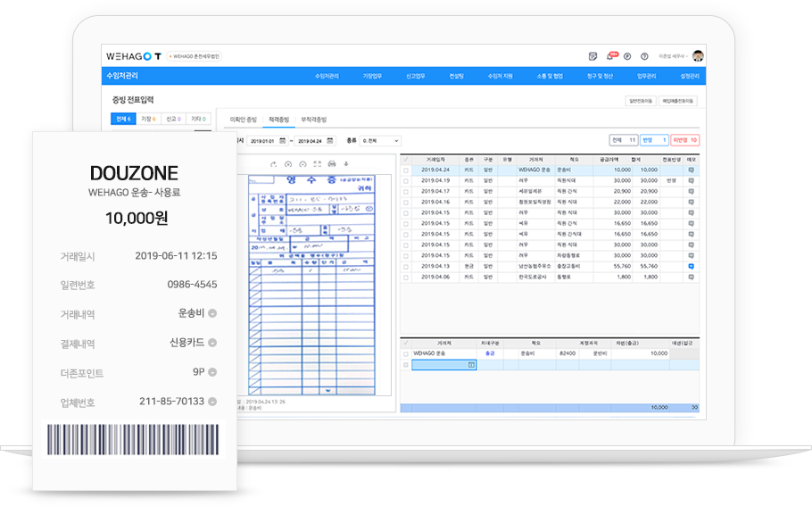Zoom in on the receipt image
This screenshot has width=812, height=506.
click(288, 164)
